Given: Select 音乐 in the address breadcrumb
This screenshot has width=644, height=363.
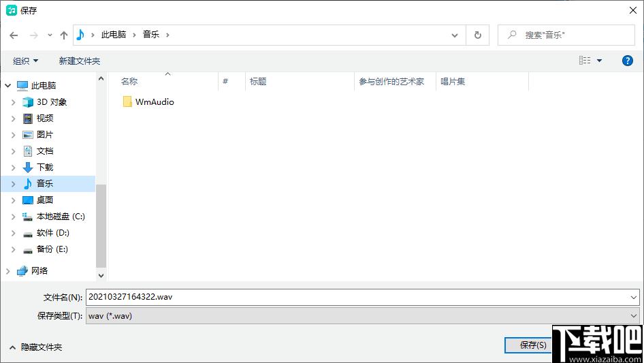Looking at the screenshot, I should coord(150,35).
